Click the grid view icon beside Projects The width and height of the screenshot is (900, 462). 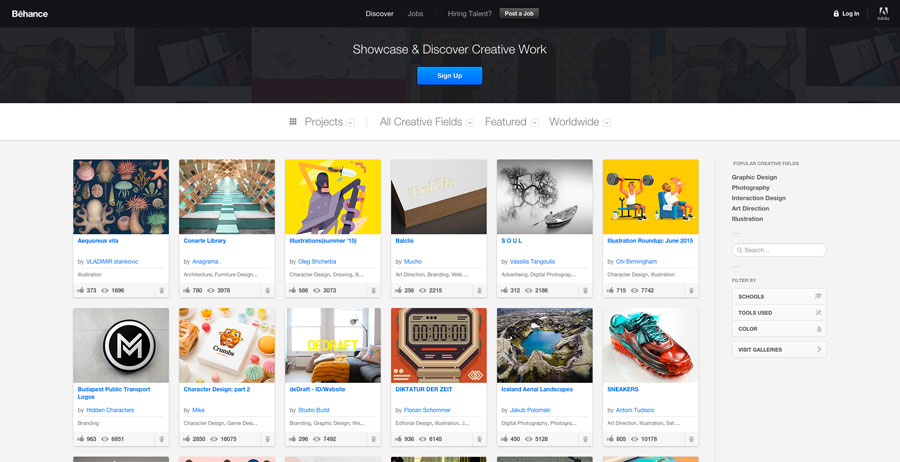click(x=293, y=122)
